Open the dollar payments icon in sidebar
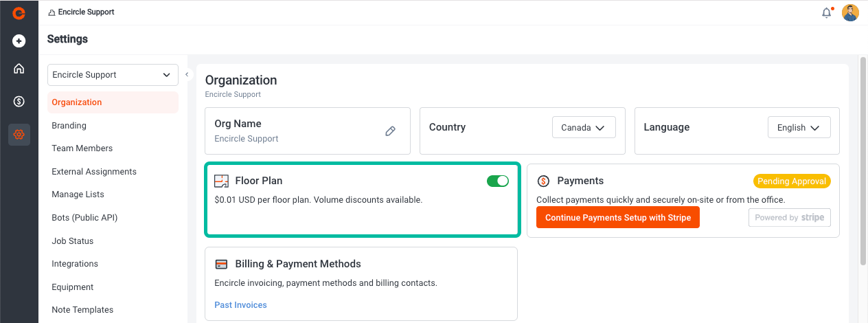 coord(19,102)
